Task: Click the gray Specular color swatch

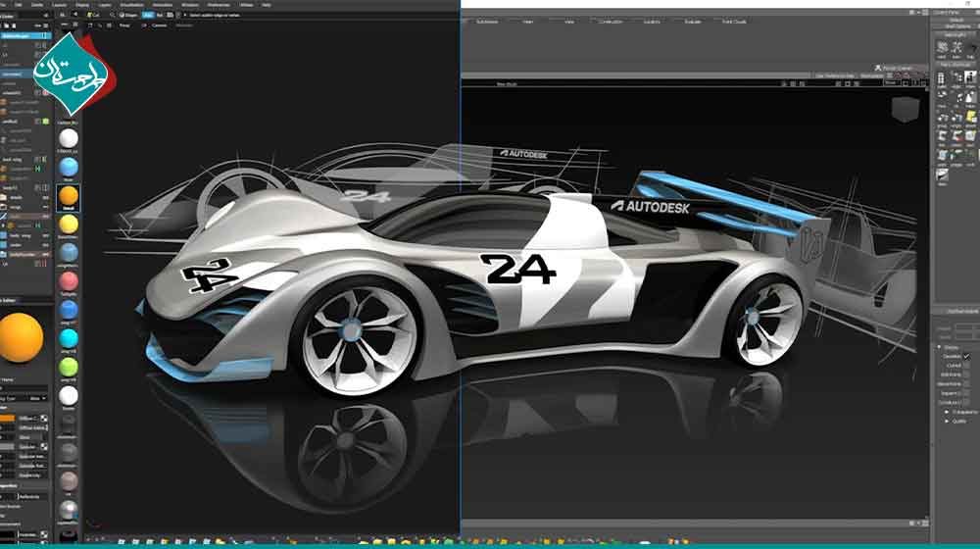Action: (x=7, y=446)
